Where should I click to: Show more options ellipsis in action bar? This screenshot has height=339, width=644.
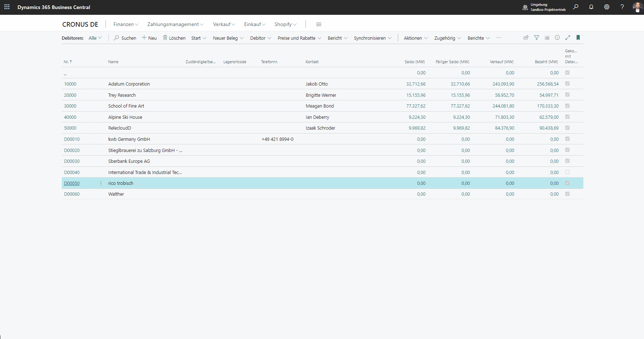click(x=499, y=38)
